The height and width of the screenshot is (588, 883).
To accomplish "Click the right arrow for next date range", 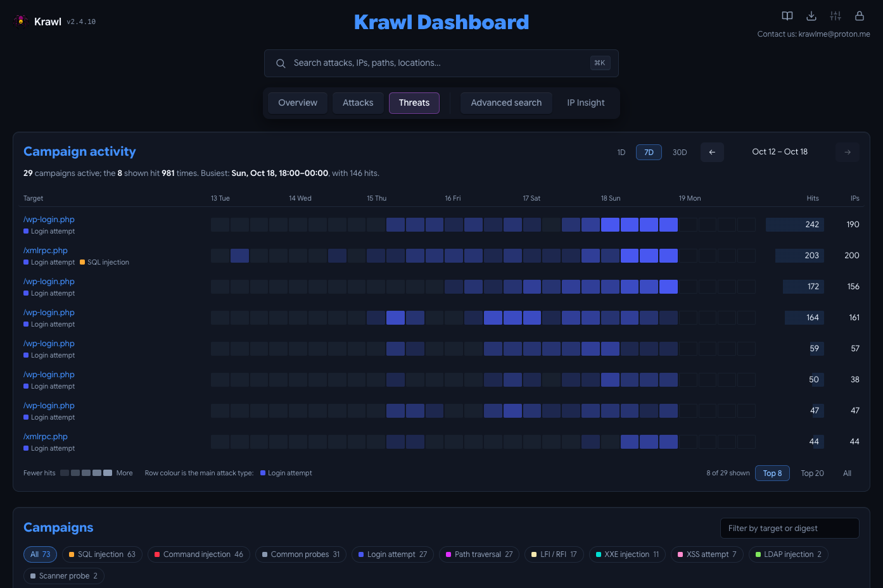I will pos(848,152).
